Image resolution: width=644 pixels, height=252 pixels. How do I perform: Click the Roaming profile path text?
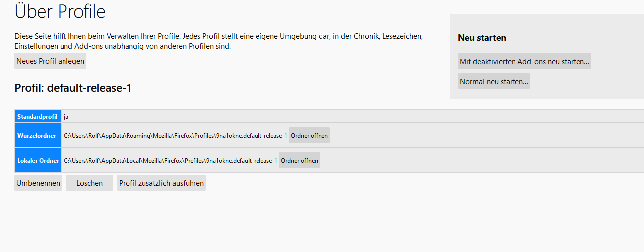(x=175, y=136)
